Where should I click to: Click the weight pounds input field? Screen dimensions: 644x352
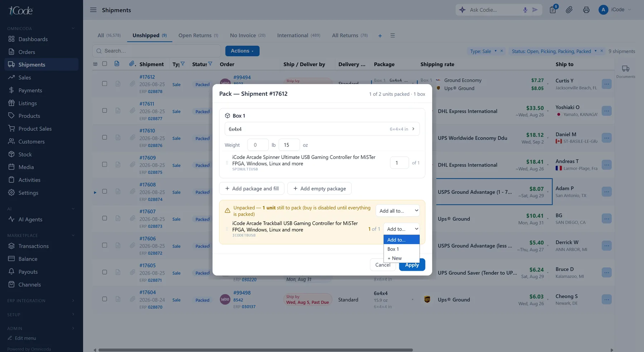pyautogui.click(x=258, y=145)
